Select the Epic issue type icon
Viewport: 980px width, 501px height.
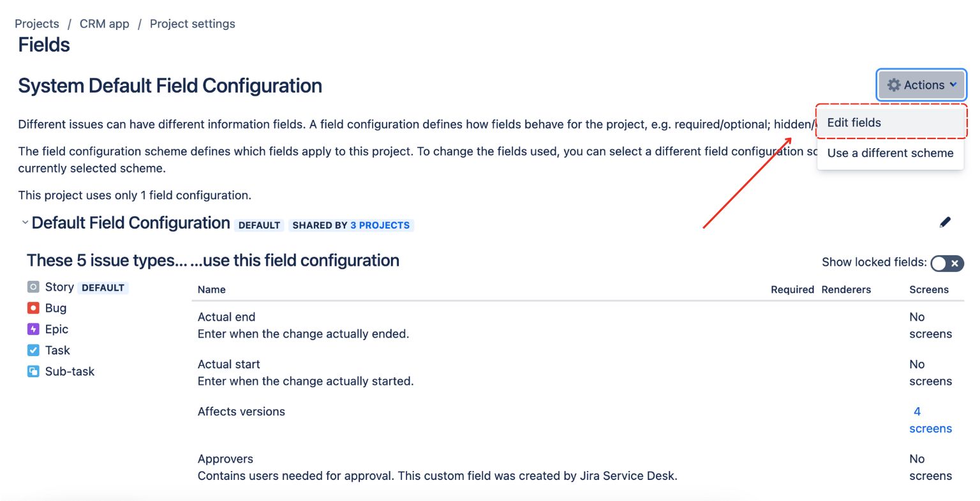coord(33,329)
